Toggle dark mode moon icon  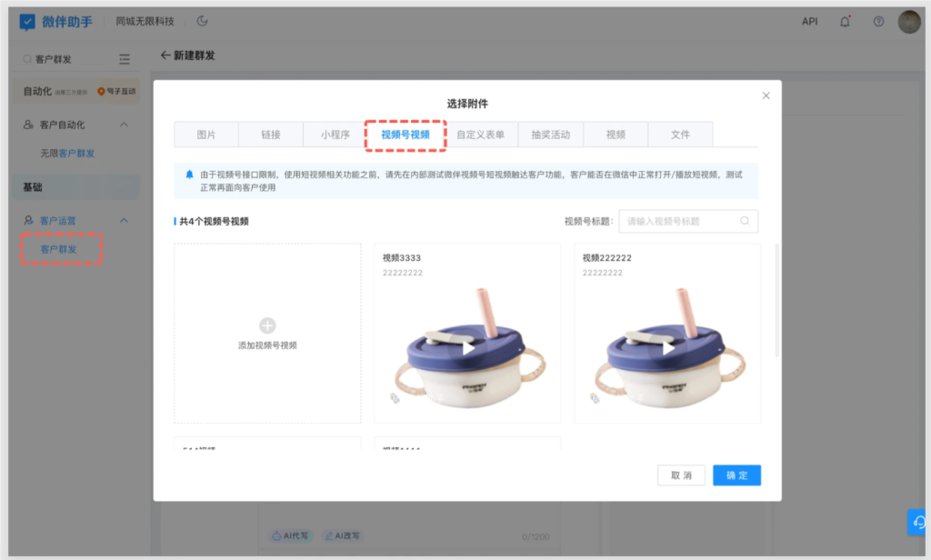click(x=202, y=21)
